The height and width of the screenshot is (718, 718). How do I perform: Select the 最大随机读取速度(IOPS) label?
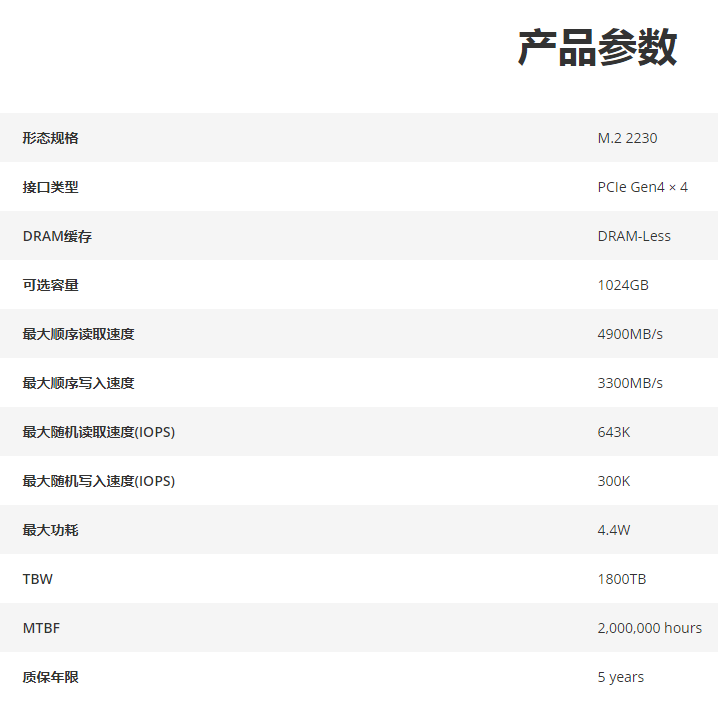coord(99,432)
